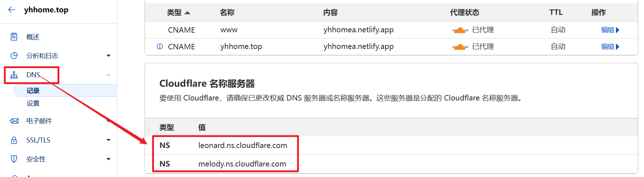Click the 安全性 shield icon

click(14, 159)
